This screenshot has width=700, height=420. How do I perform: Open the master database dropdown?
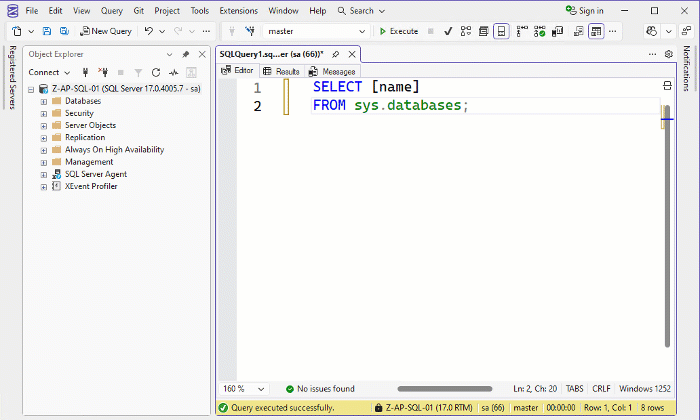coord(361,31)
